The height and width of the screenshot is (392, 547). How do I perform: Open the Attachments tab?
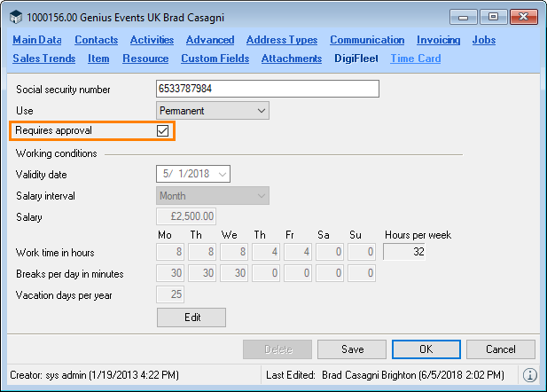(291, 59)
